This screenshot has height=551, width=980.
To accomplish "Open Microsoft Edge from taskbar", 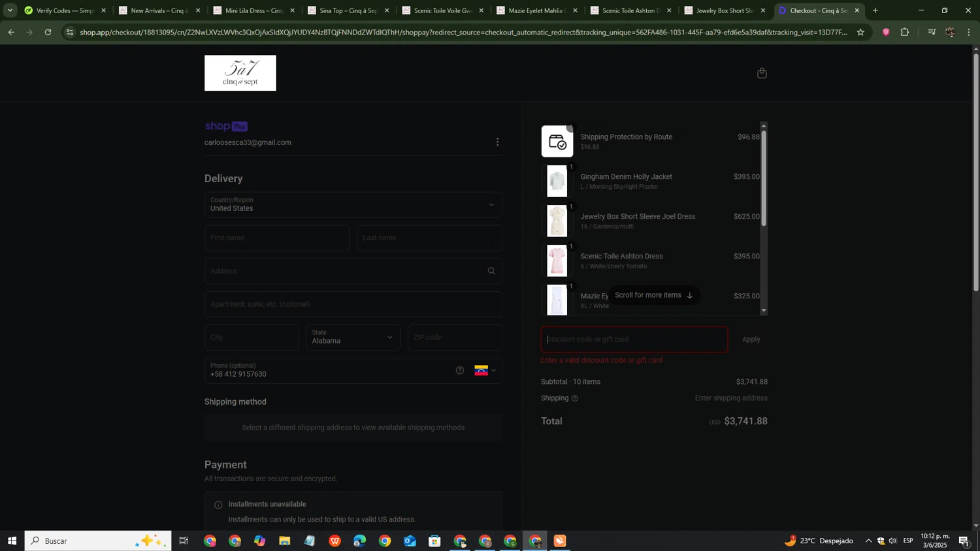I will click(x=359, y=541).
